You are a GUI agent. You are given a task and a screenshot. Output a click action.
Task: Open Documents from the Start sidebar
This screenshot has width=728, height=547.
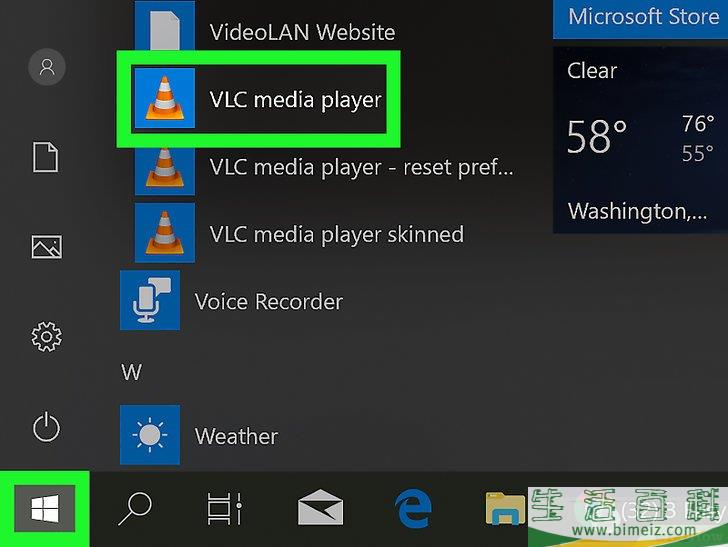(x=46, y=157)
